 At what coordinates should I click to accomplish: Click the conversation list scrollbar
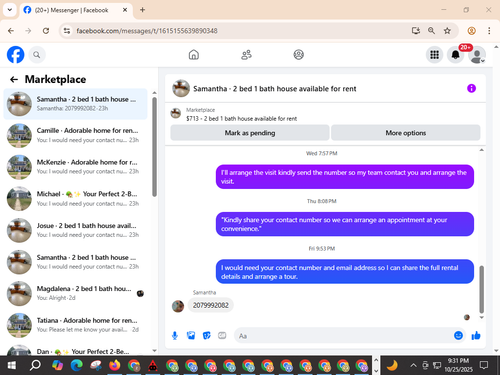pyautogui.click(x=154, y=147)
